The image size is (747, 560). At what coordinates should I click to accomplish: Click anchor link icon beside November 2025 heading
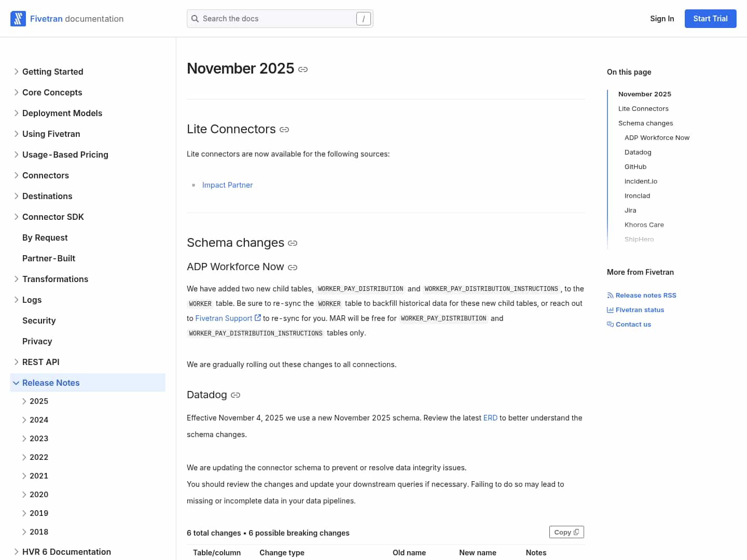(x=303, y=69)
